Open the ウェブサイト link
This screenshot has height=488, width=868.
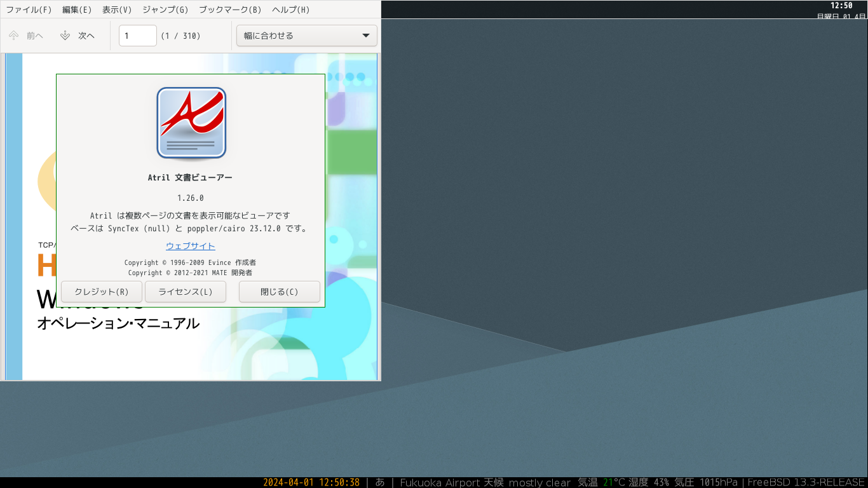[x=191, y=246]
